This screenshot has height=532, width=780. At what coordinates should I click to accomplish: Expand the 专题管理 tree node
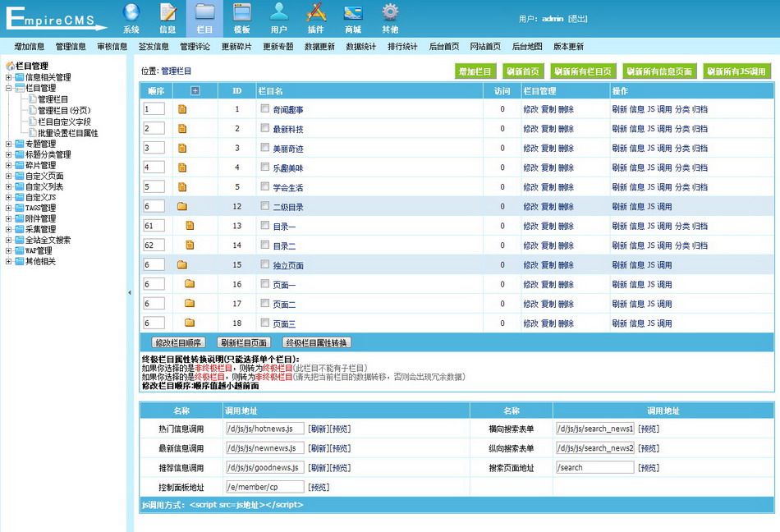[8, 144]
